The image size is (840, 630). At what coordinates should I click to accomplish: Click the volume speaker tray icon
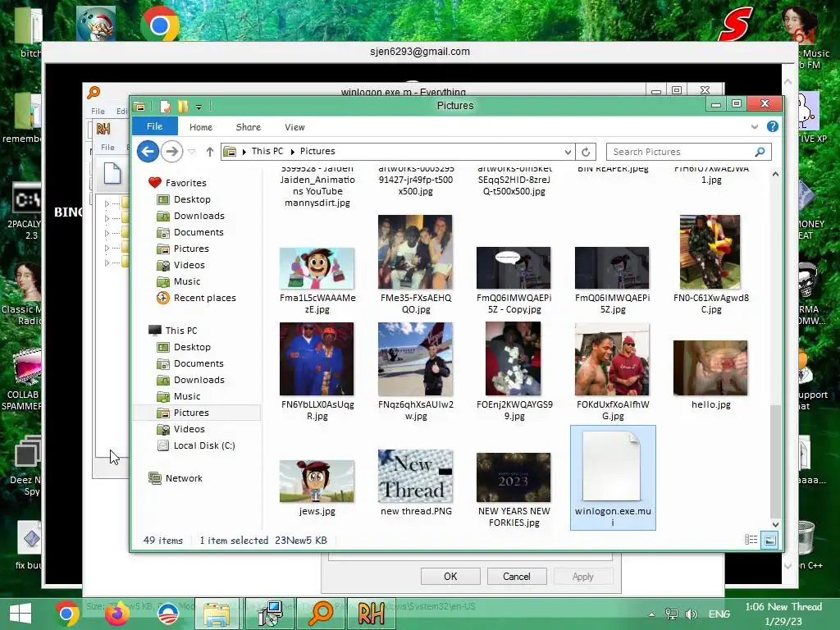692,614
